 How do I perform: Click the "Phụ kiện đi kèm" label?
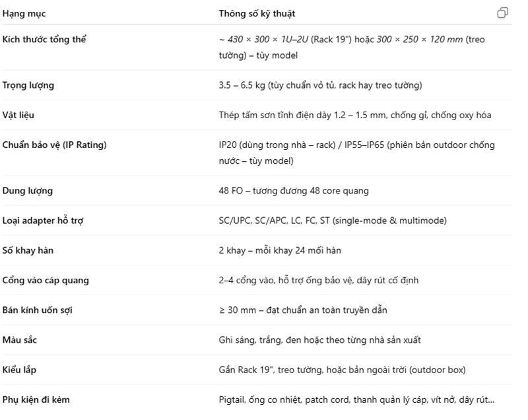pyautogui.click(x=36, y=399)
